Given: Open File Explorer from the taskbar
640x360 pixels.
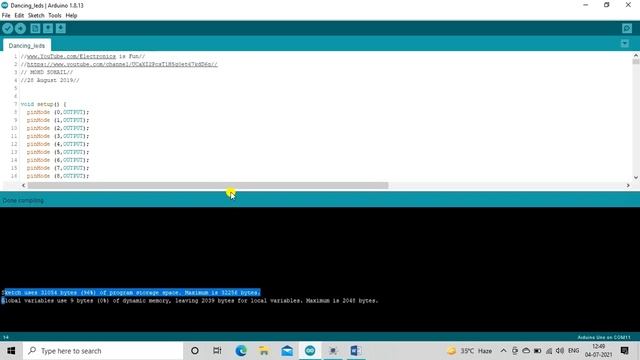Looking at the screenshot, I should click(x=264, y=351).
